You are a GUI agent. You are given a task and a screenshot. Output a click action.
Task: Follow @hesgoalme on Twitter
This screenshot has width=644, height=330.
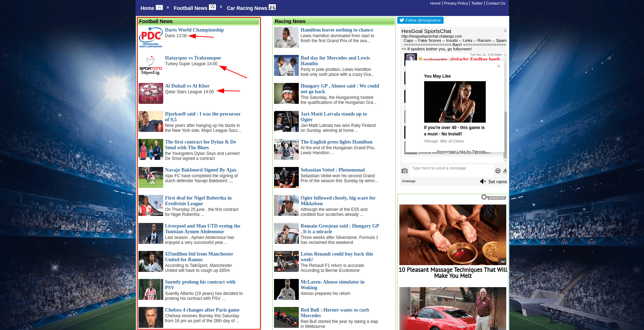click(420, 21)
